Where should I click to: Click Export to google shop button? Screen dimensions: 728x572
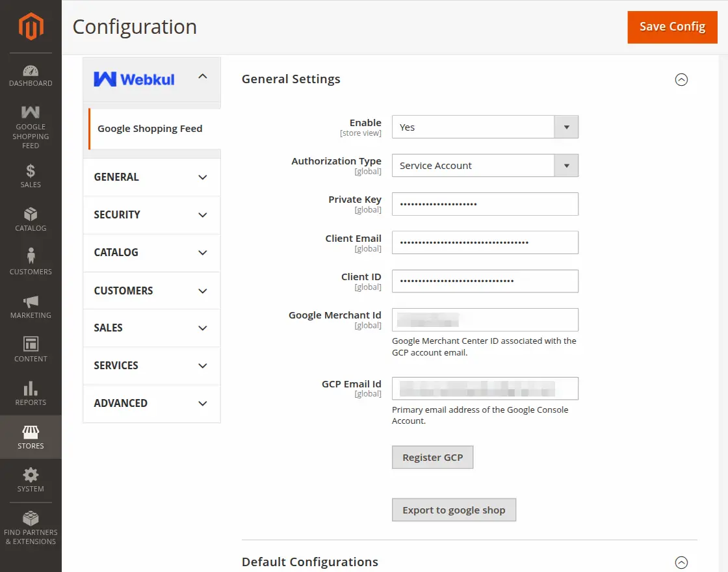click(x=454, y=510)
